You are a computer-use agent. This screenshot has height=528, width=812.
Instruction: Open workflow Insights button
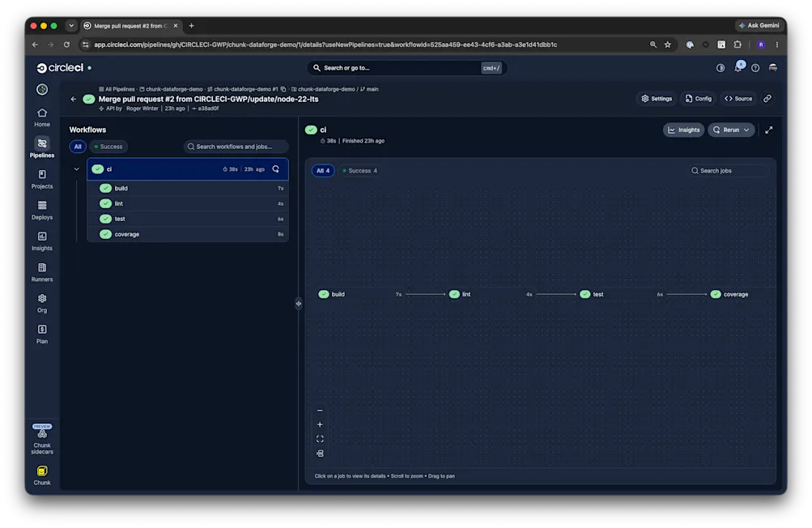[x=683, y=130]
